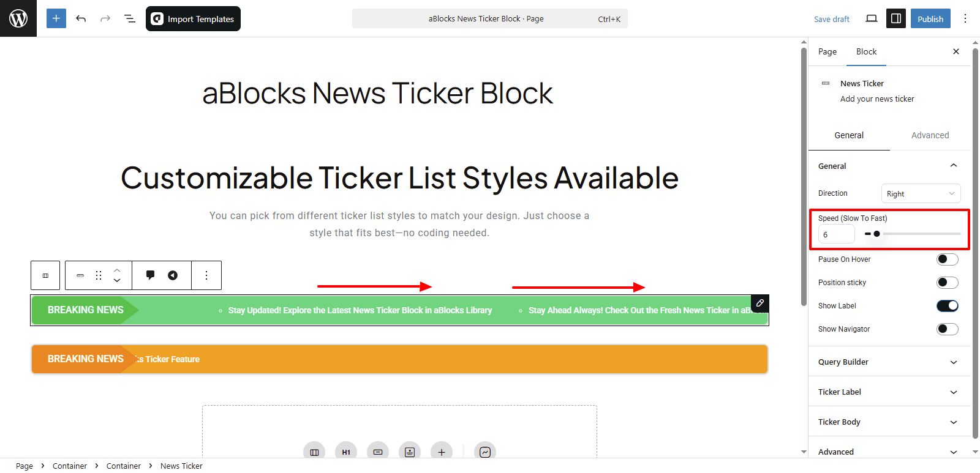Switch to the Page tab
This screenshot has width=980, height=473.
pos(827,51)
